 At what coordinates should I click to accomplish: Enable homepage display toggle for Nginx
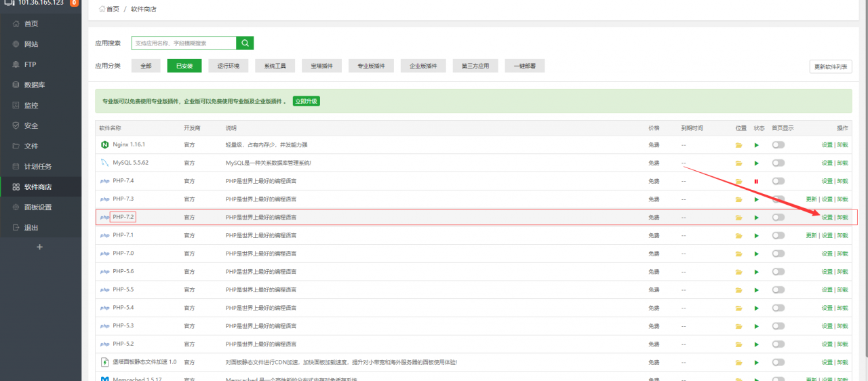tap(778, 145)
